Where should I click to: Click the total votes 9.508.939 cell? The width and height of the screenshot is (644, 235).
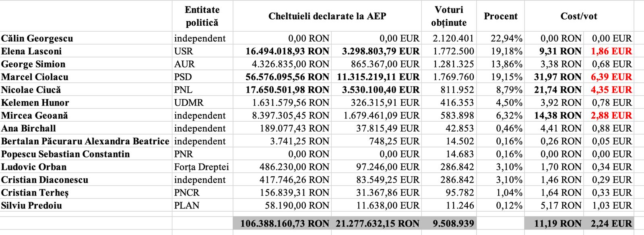point(453,224)
